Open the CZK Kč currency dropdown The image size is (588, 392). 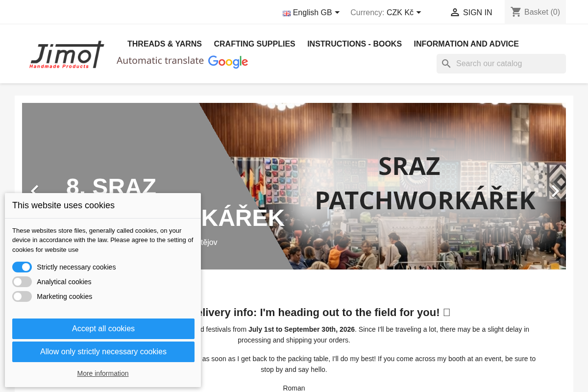(404, 13)
